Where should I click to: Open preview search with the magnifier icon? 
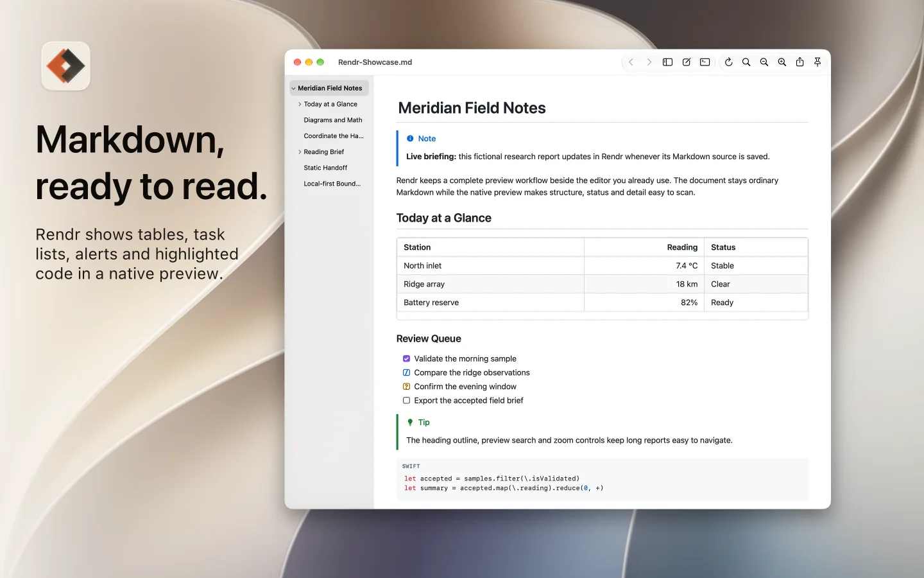[746, 62]
